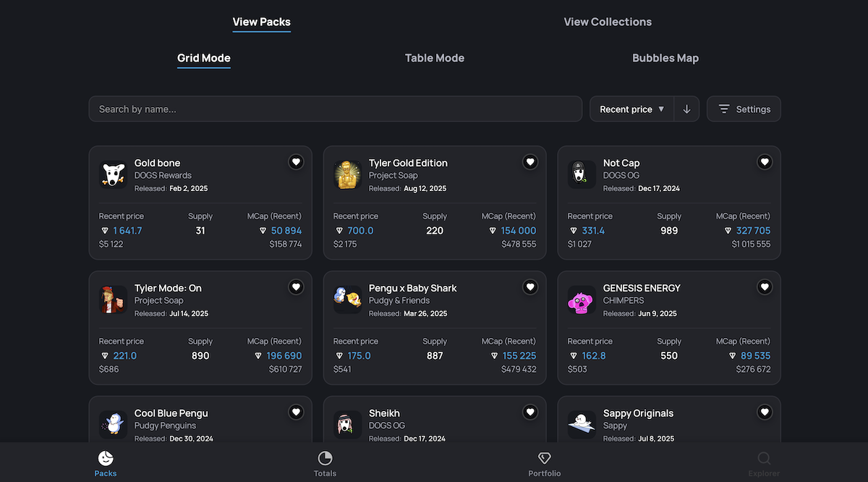This screenshot has height=482, width=868.
Task: Click the Tyler Gold Edition title
Action: point(408,163)
